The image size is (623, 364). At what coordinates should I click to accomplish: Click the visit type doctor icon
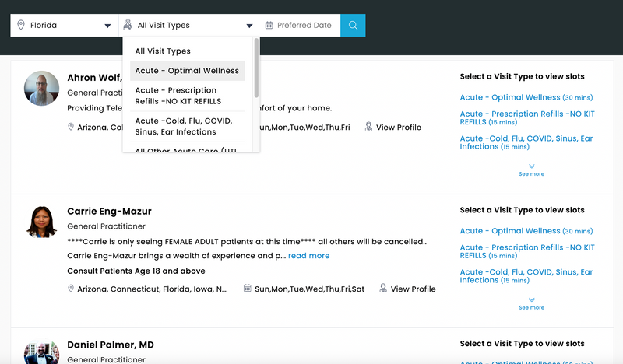[128, 25]
